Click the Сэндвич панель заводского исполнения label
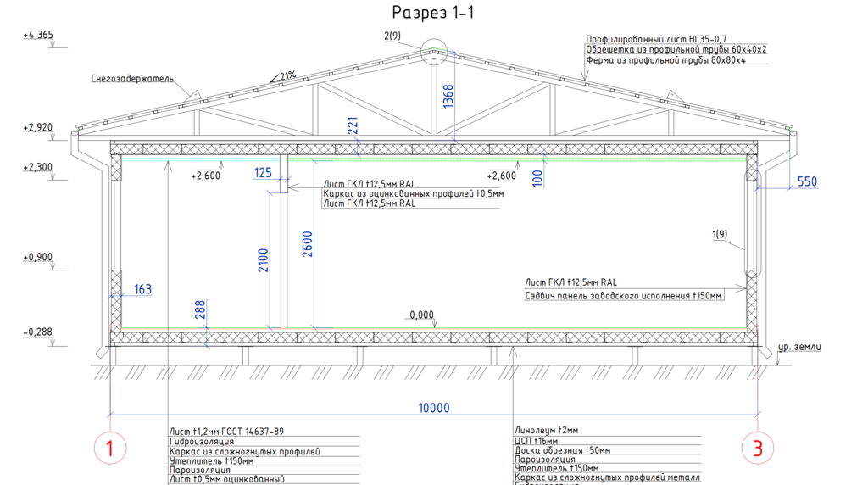 623,296
